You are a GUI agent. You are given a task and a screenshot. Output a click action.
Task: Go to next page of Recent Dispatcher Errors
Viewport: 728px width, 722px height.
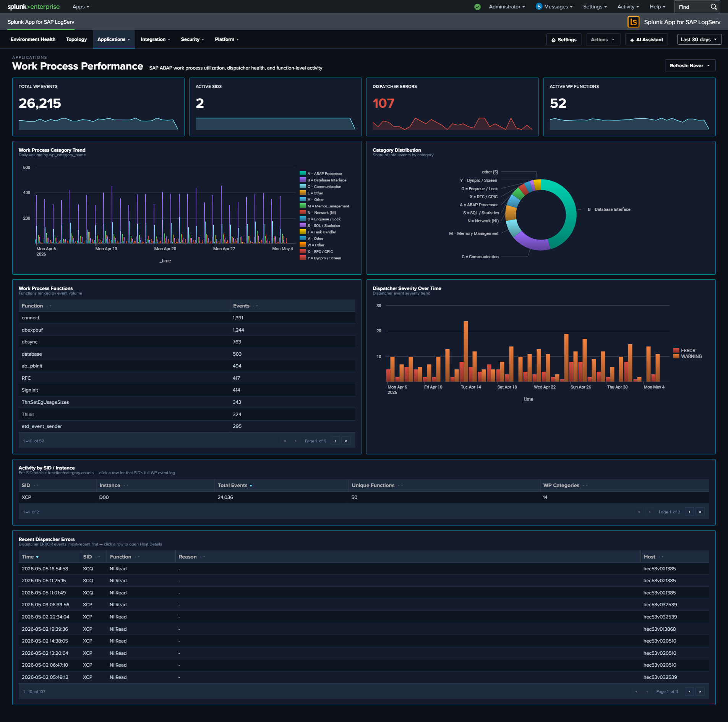[x=689, y=691]
